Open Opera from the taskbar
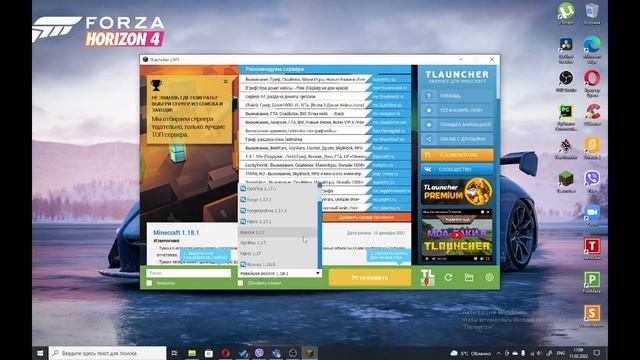This screenshot has height=360, width=640. point(225,353)
